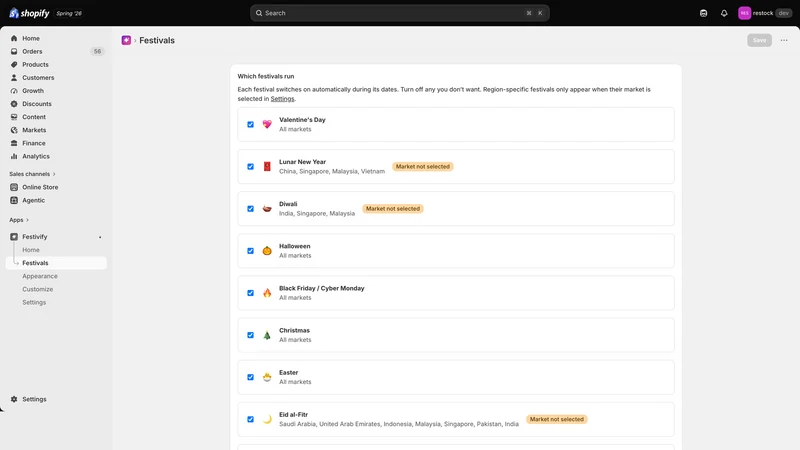This screenshot has height=450, width=800.
Task: Follow the Settings link in description
Action: 282,99
